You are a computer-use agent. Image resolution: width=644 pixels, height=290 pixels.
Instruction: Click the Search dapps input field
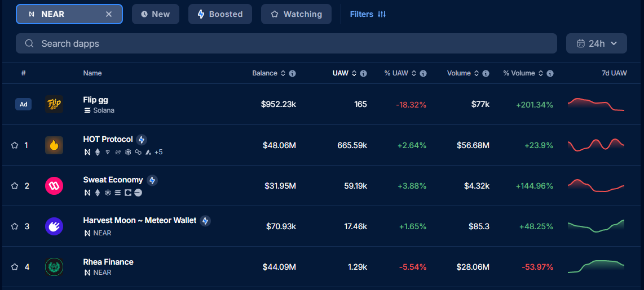pyautogui.click(x=286, y=43)
